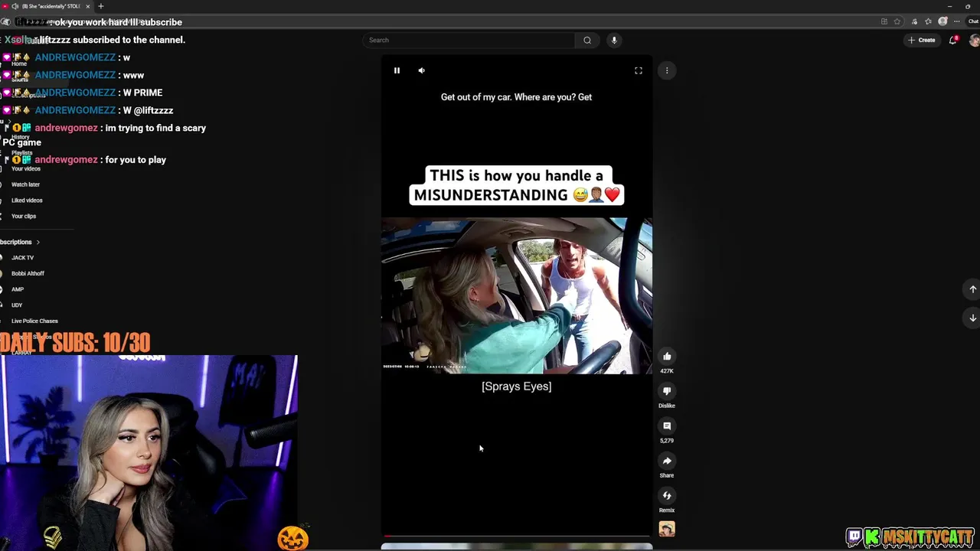Open UDY subscription channel

point(17,305)
